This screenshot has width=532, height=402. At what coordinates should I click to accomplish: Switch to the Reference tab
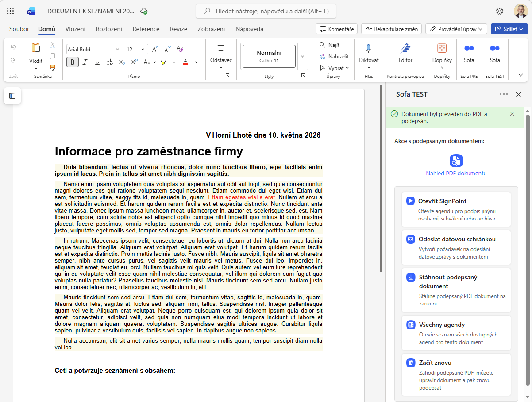[146, 29]
